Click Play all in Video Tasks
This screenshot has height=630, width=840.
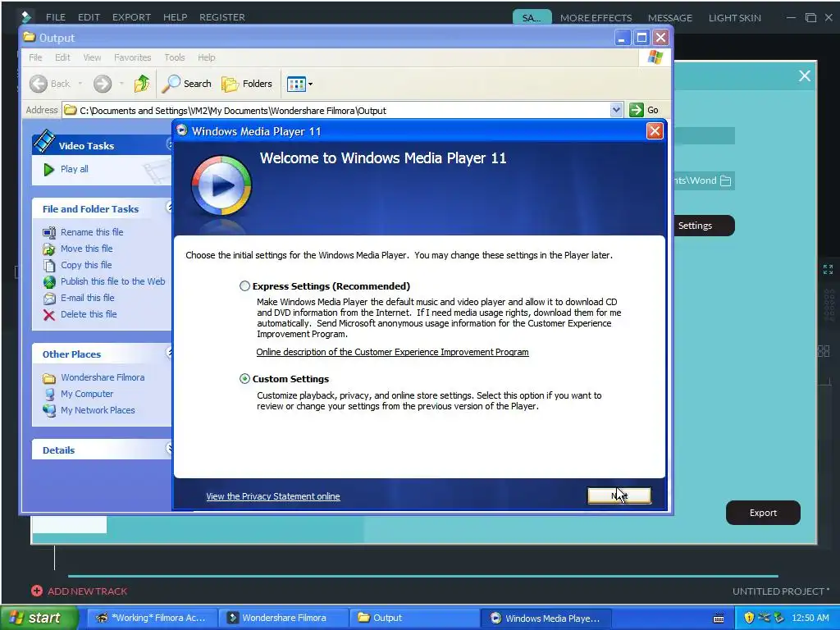click(75, 169)
